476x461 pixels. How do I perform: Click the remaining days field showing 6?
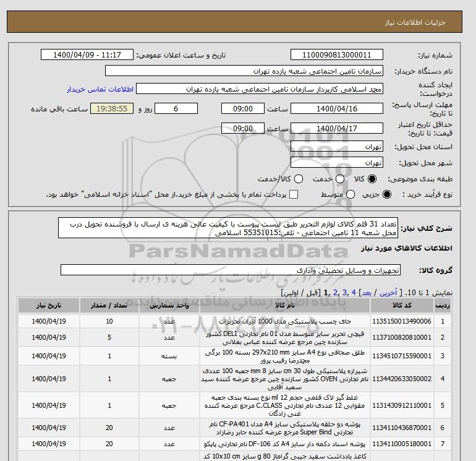click(x=176, y=108)
